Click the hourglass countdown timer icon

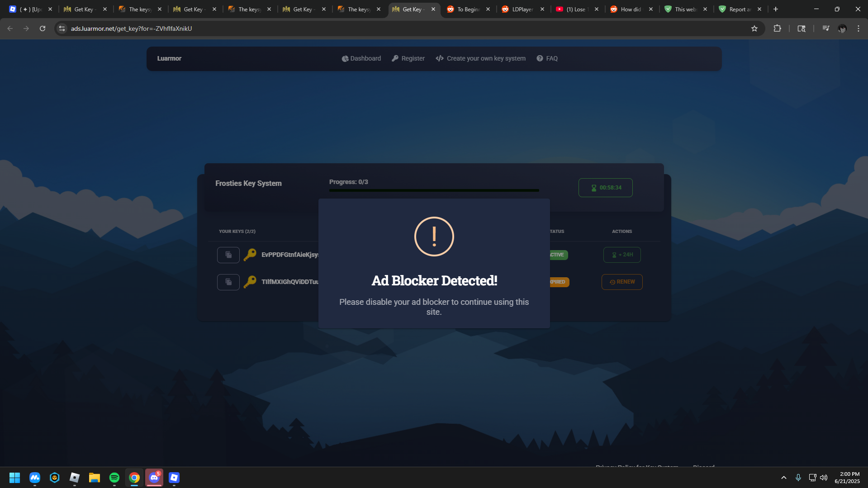click(593, 187)
